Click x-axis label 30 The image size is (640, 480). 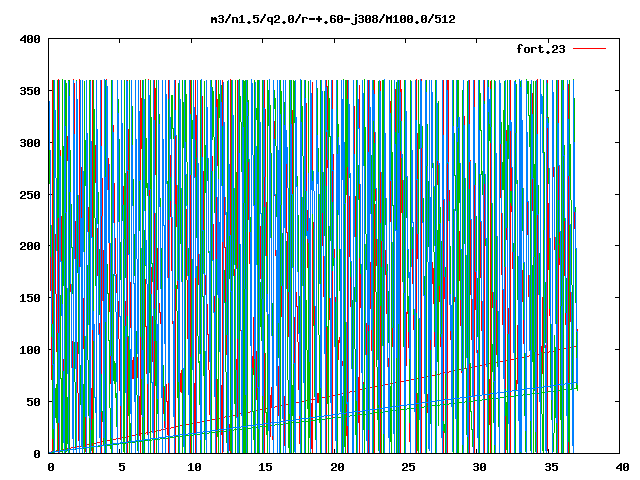(480, 467)
